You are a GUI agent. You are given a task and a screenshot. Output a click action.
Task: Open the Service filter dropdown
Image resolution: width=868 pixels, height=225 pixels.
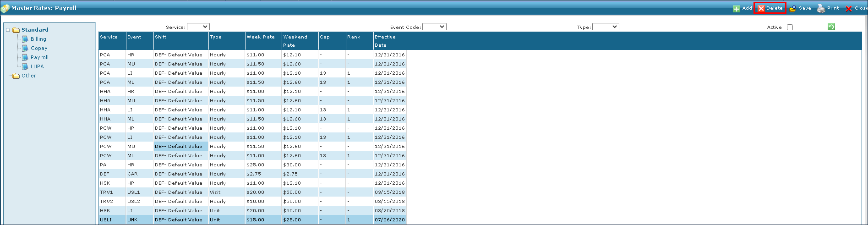(x=198, y=27)
